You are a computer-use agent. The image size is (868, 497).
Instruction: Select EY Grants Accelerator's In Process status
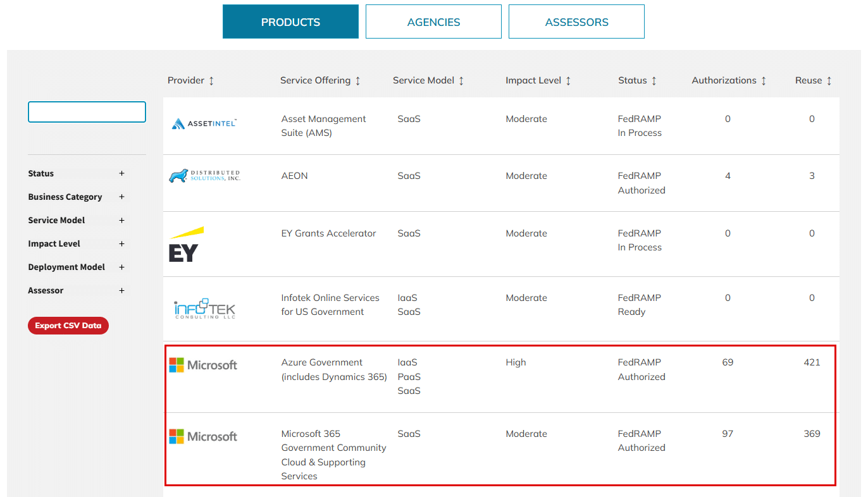640,240
